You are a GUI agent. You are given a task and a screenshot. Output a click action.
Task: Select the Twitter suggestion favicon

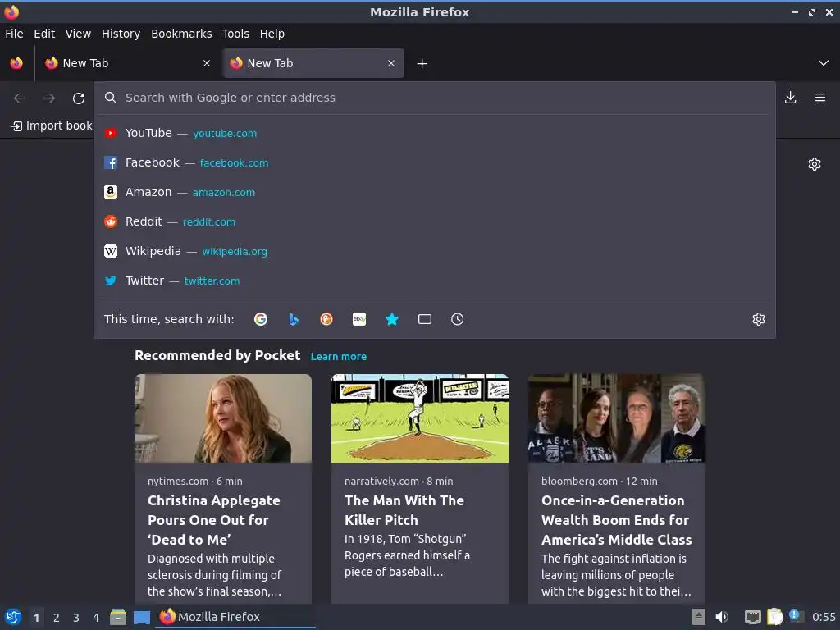[111, 281]
